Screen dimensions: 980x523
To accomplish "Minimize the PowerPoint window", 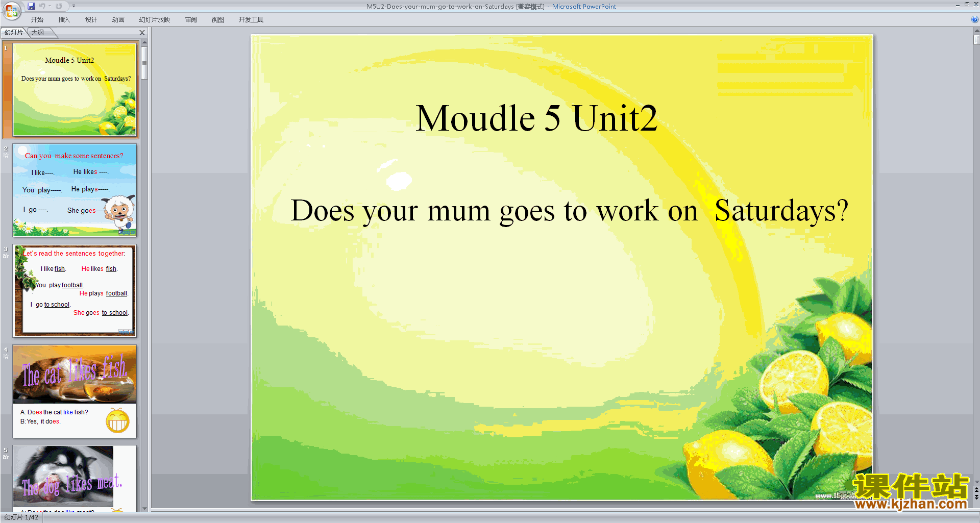I will (958, 5).
